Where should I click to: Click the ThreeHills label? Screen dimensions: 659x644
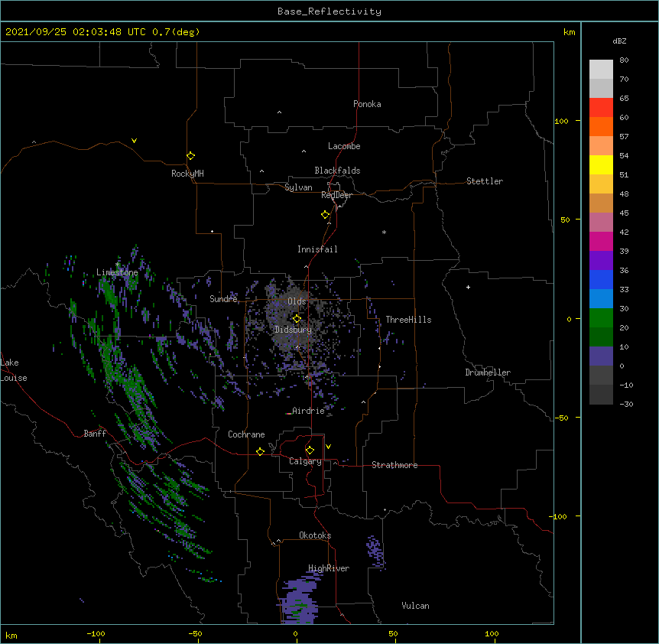408,320
